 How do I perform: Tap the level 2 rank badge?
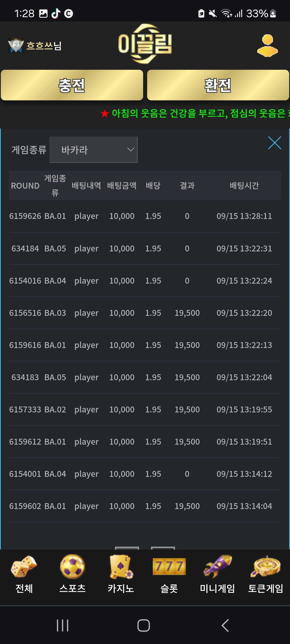click(x=16, y=45)
